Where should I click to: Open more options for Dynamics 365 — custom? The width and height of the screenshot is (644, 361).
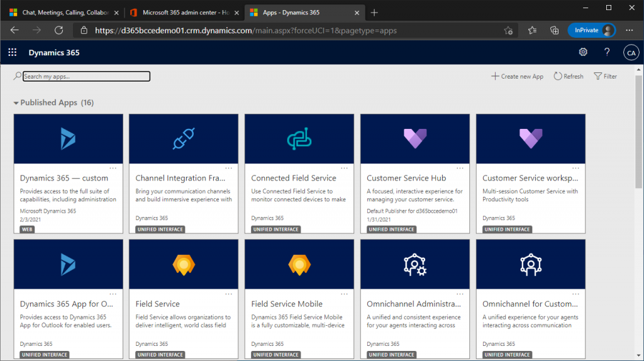pos(113,168)
